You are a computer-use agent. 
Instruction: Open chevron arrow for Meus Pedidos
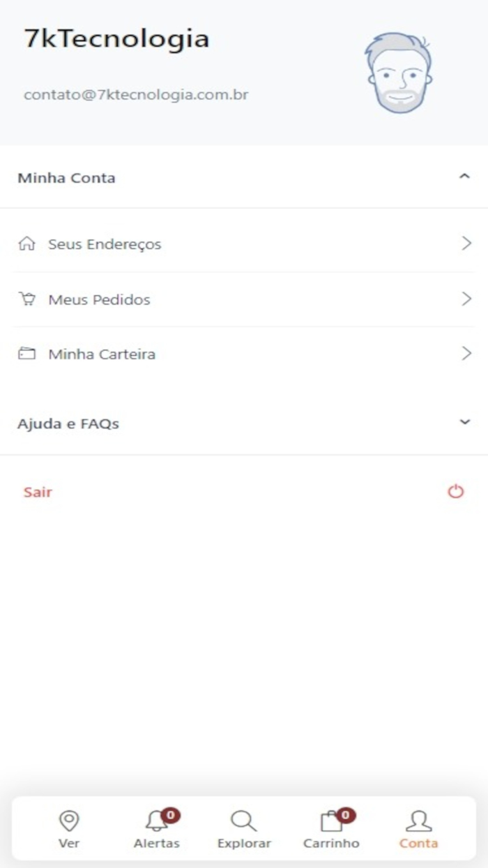(466, 299)
